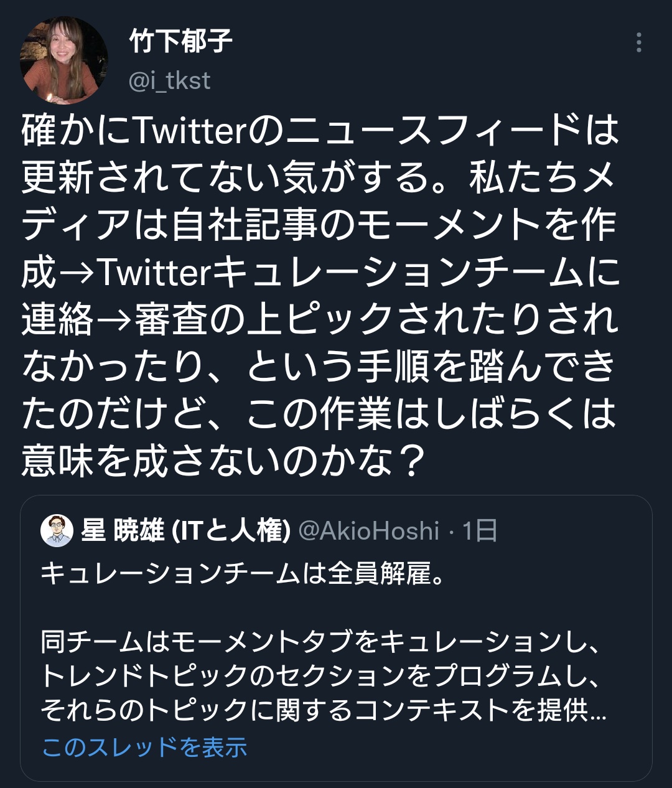
Task: Click the 1日 timestamp on quoted tweet
Action: coord(479,531)
